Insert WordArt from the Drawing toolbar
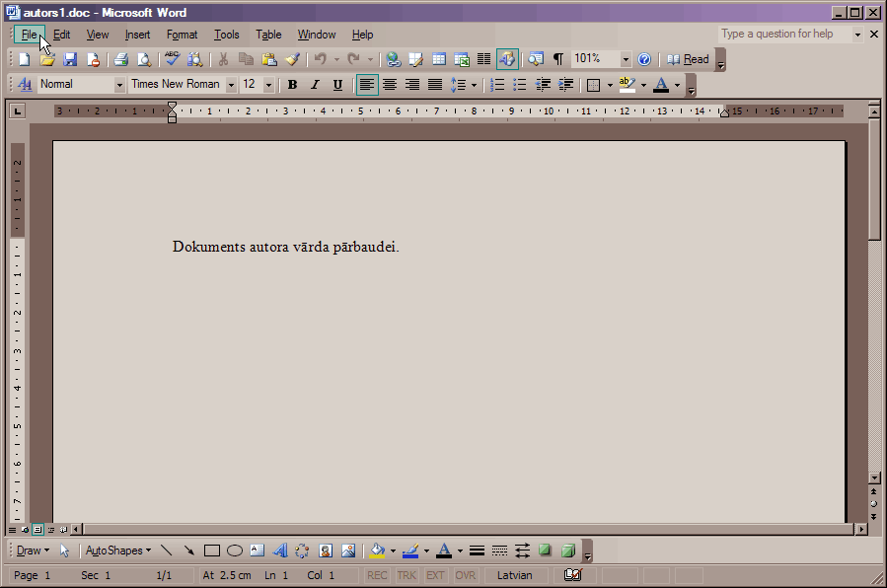The height and width of the screenshot is (588, 887). [280, 551]
